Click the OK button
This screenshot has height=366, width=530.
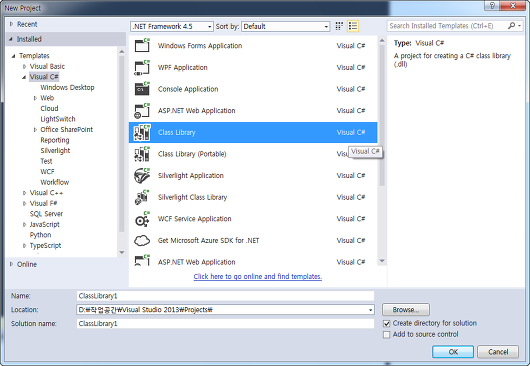[453, 352]
